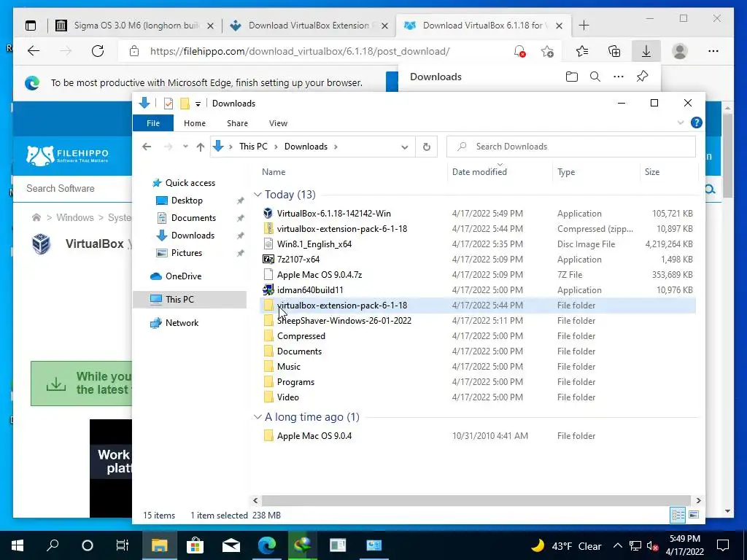Select Desktop under Quick access
Image resolution: width=747 pixels, height=560 pixels.
pos(187,201)
